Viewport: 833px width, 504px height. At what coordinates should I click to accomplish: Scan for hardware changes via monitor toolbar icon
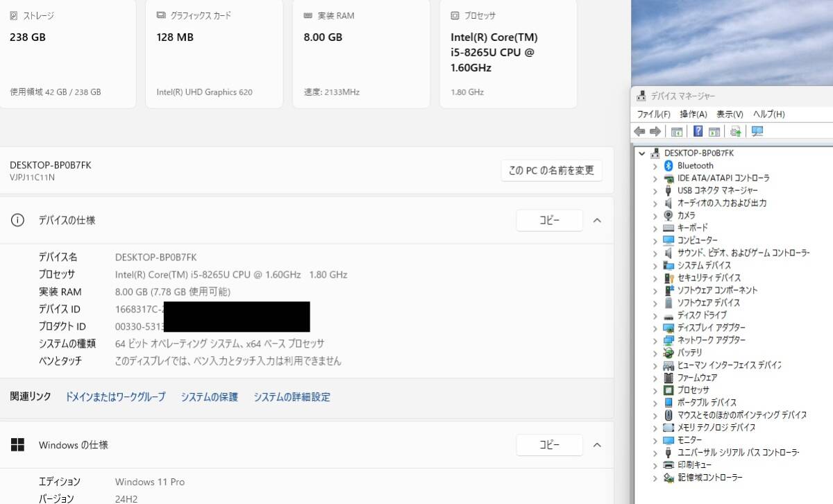tap(757, 131)
